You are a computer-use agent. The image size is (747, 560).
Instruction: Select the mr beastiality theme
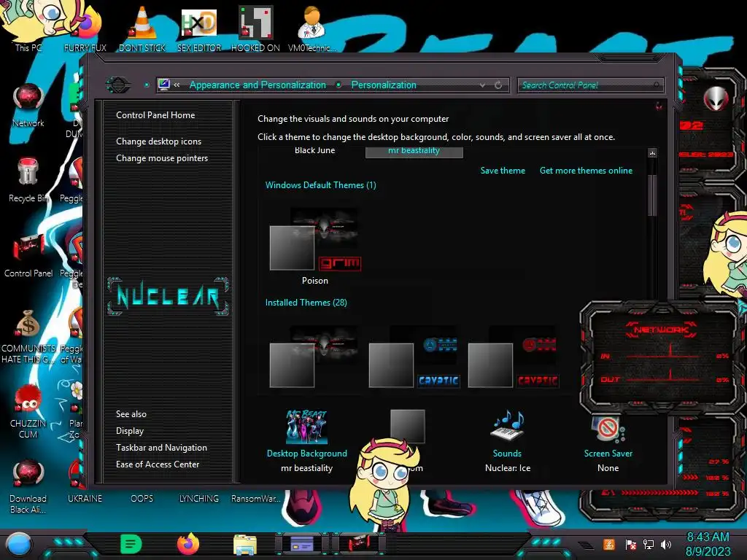click(414, 152)
